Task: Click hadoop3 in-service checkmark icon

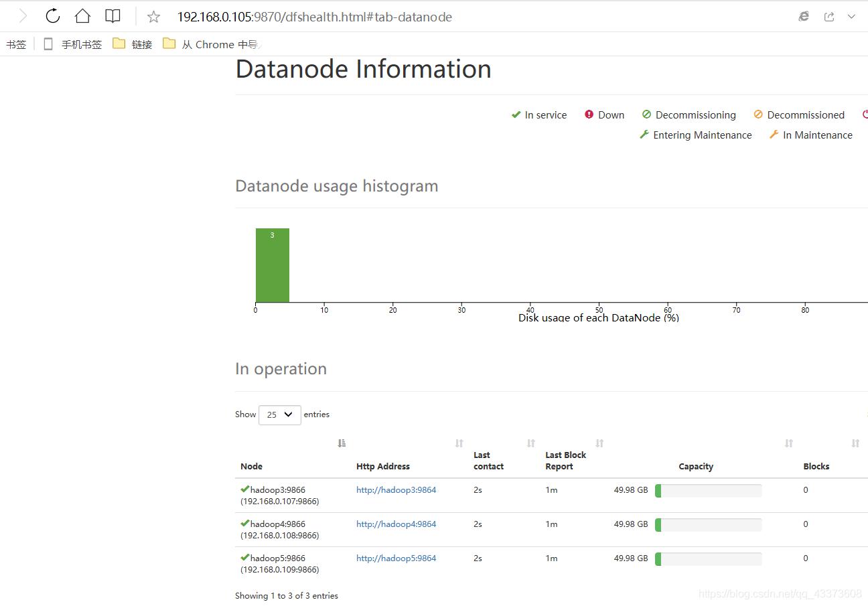Action: pyautogui.click(x=245, y=489)
